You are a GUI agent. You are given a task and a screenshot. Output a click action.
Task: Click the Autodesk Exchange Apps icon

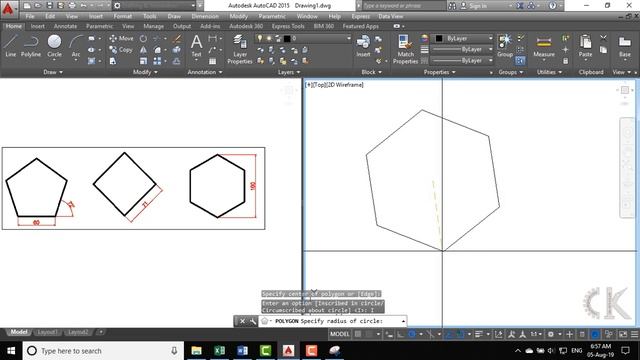[520, 6]
